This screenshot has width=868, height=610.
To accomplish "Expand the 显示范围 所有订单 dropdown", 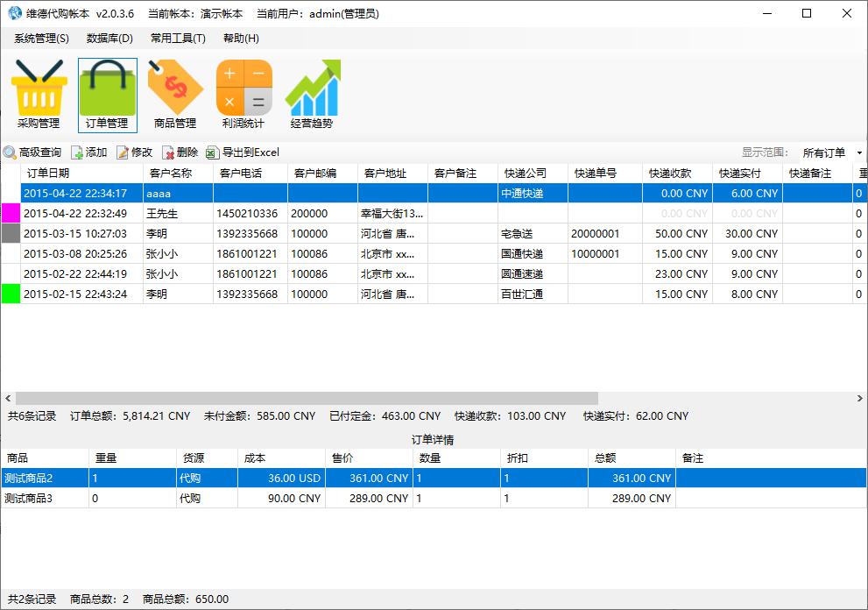I will click(858, 153).
